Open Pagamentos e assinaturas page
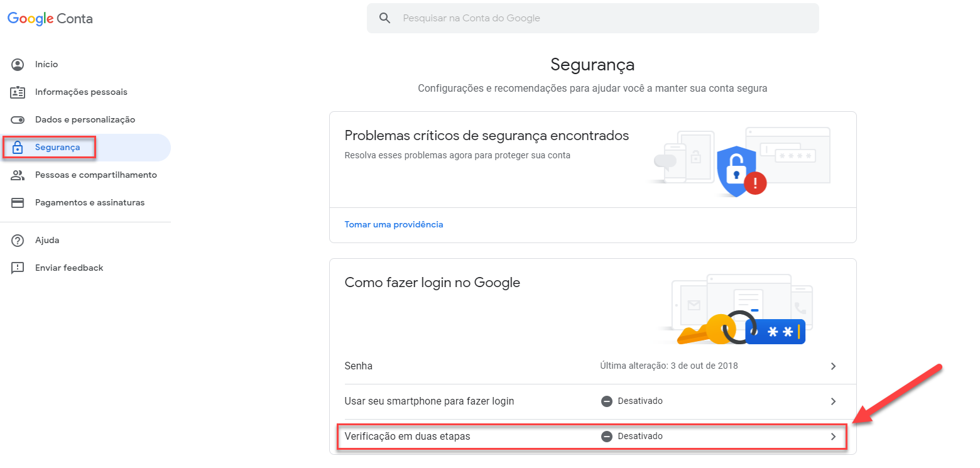The height and width of the screenshot is (468, 980). (x=90, y=203)
